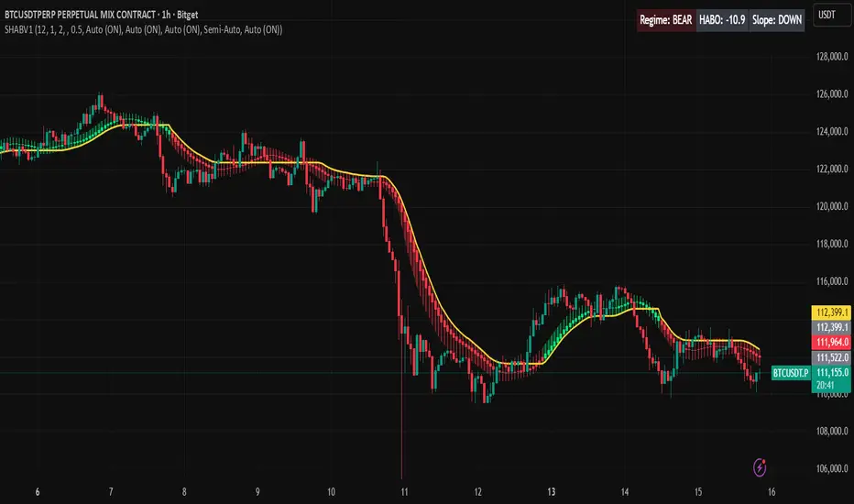
Task: Click the 118,000.0 price axis label
Action: (832, 244)
